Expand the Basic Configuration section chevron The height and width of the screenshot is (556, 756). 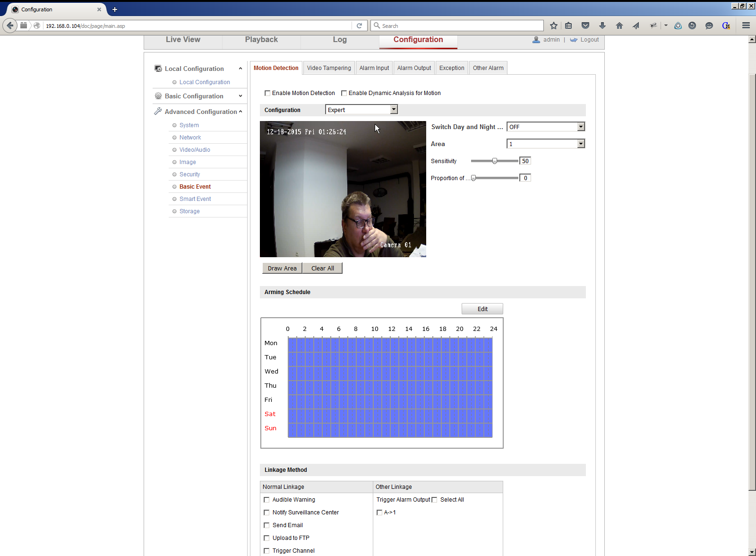click(x=241, y=96)
